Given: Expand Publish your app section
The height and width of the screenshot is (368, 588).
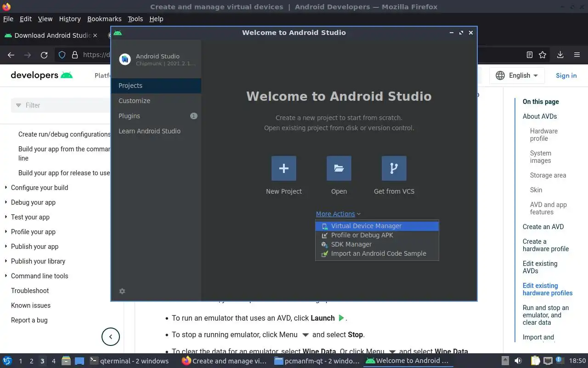Looking at the screenshot, I should tap(34, 247).
